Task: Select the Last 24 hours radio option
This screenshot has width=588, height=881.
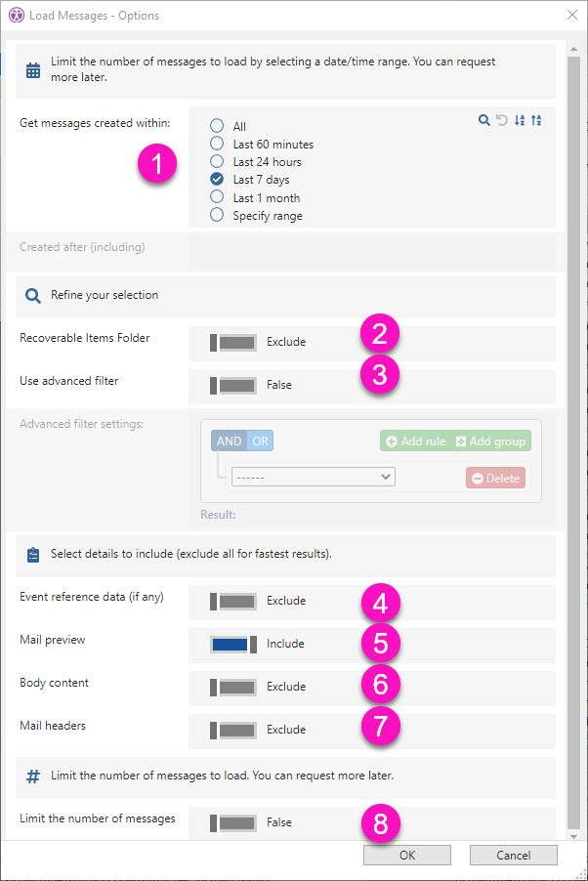Action: point(217,162)
